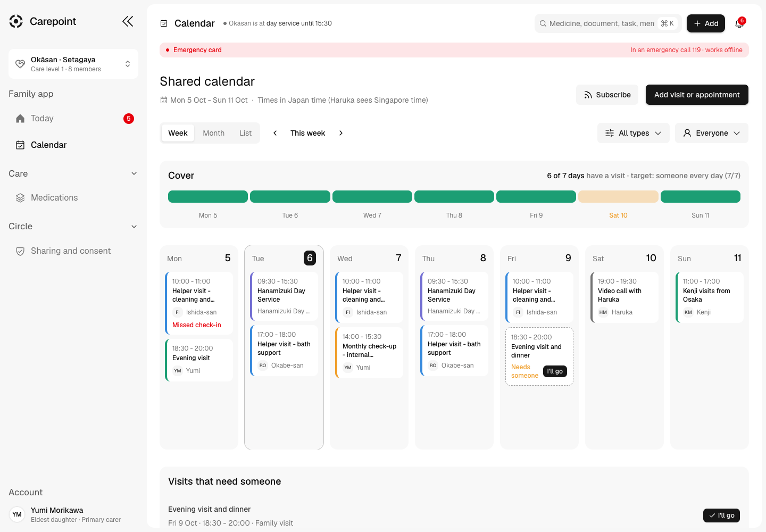The height and width of the screenshot is (532, 766).
Task: Switch to Week view
Action: [178, 133]
